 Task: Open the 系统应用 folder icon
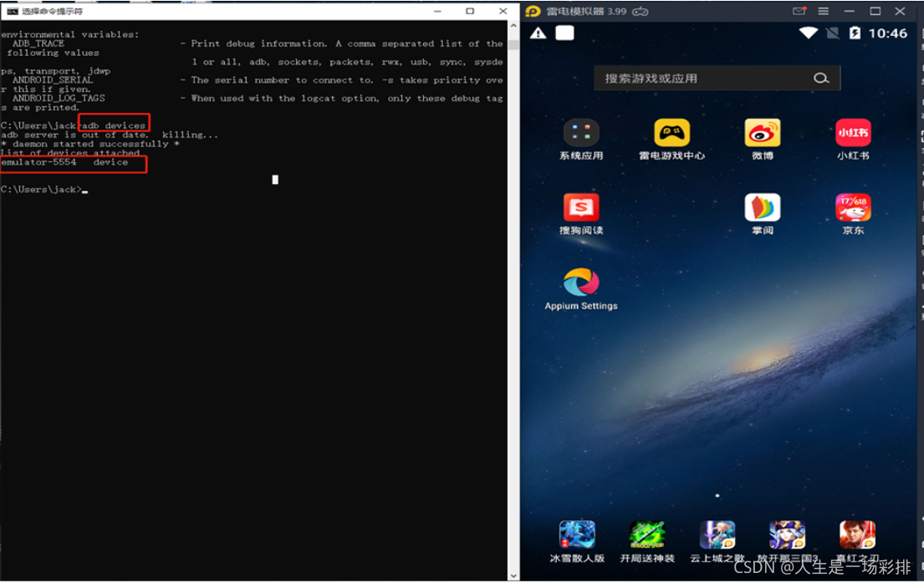[x=581, y=133]
